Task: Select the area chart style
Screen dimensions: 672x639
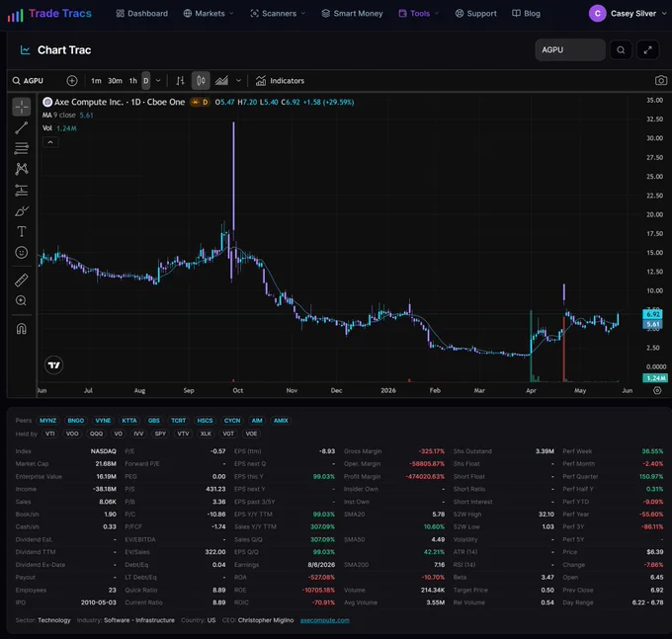Action: tap(221, 81)
